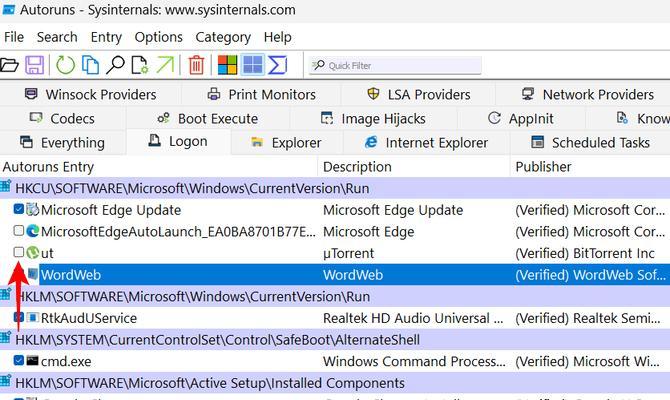Click the Sigma VirusTotal toolbar icon
Screen dimensions: 670x400
[278, 65]
